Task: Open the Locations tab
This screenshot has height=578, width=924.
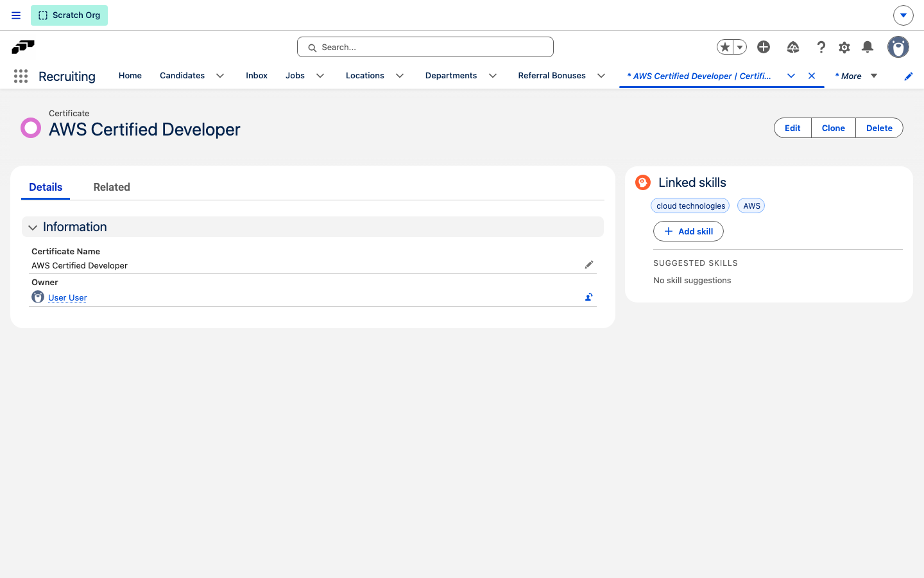Action: click(x=365, y=76)
